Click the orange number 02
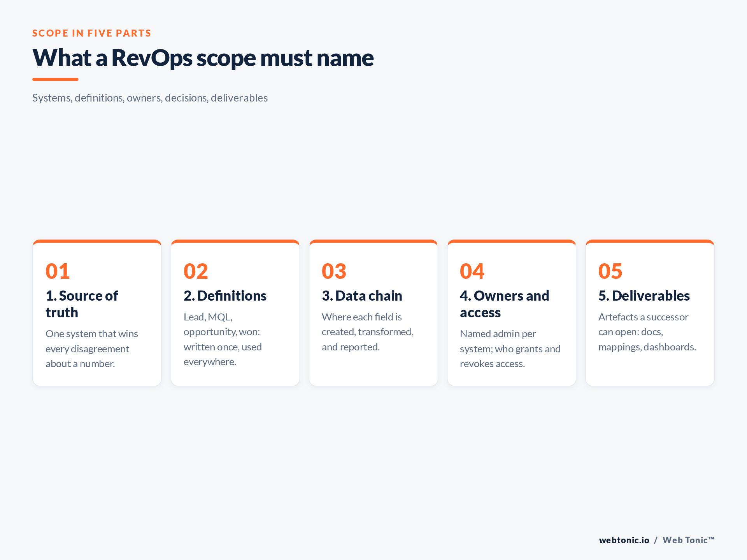This screenshot has width=747, height=560. 196,271
